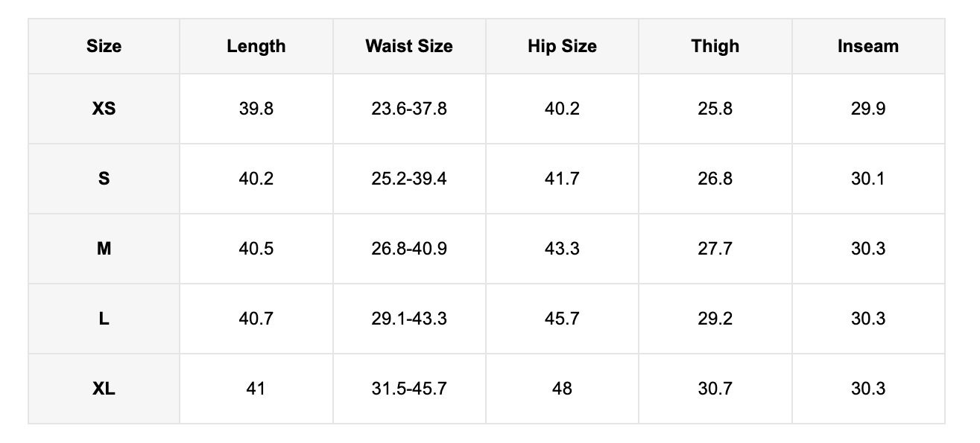Click the 25.2-39.4 waist cell
The image size is (980, 443).
tap(409, 179)
